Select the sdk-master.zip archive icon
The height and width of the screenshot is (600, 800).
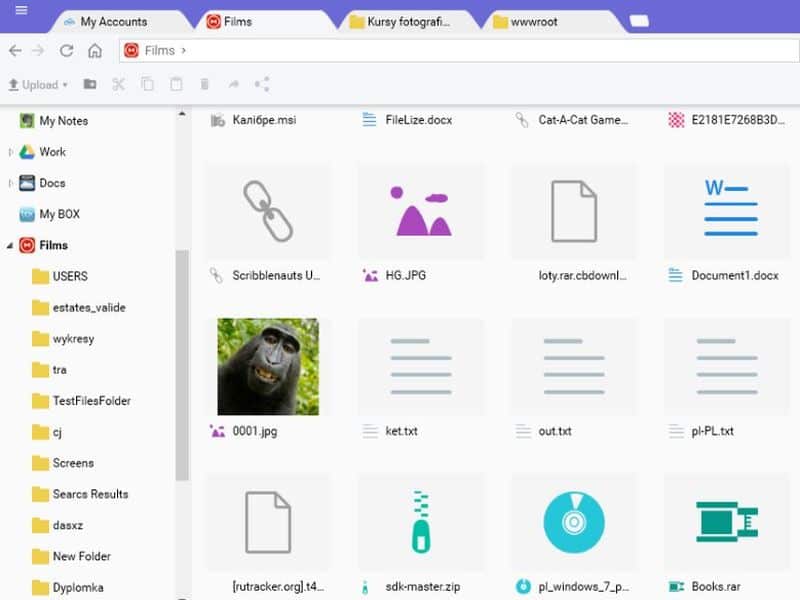[x=421, y=522]
